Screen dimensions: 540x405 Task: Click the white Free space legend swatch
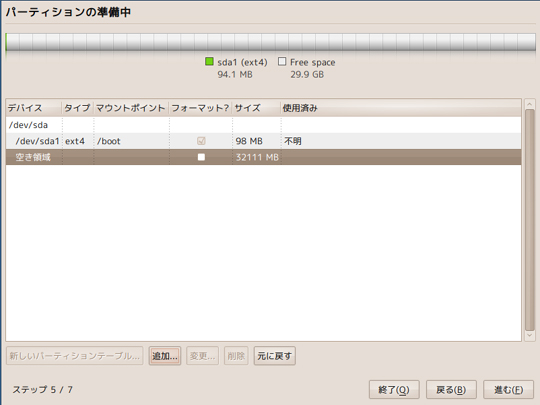click(x=282, y=62)
